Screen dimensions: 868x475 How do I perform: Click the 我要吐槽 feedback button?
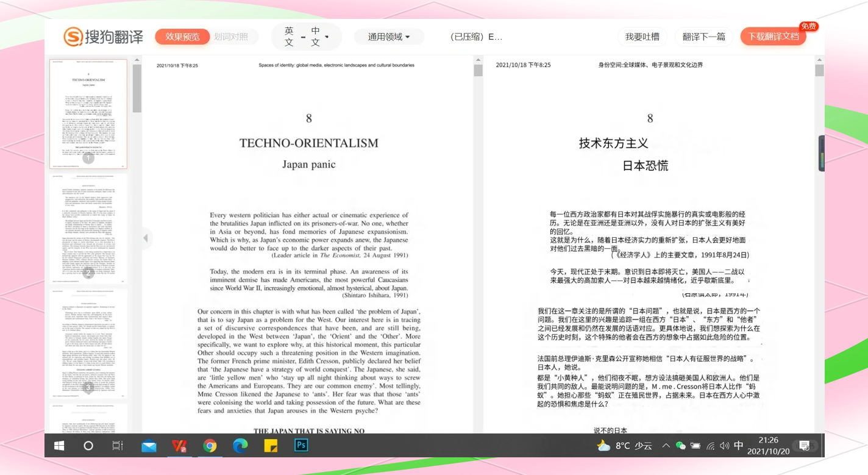(x=642, y=37)
